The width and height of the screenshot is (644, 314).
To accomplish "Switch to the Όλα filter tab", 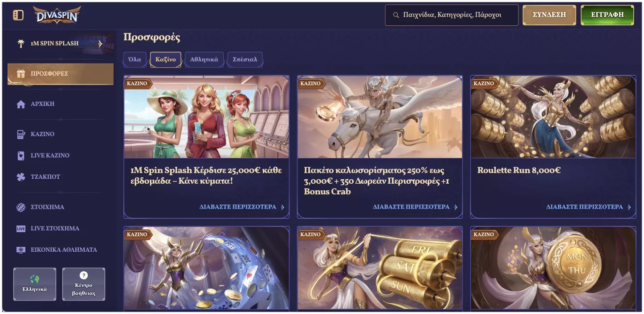I will pos(135,60).
